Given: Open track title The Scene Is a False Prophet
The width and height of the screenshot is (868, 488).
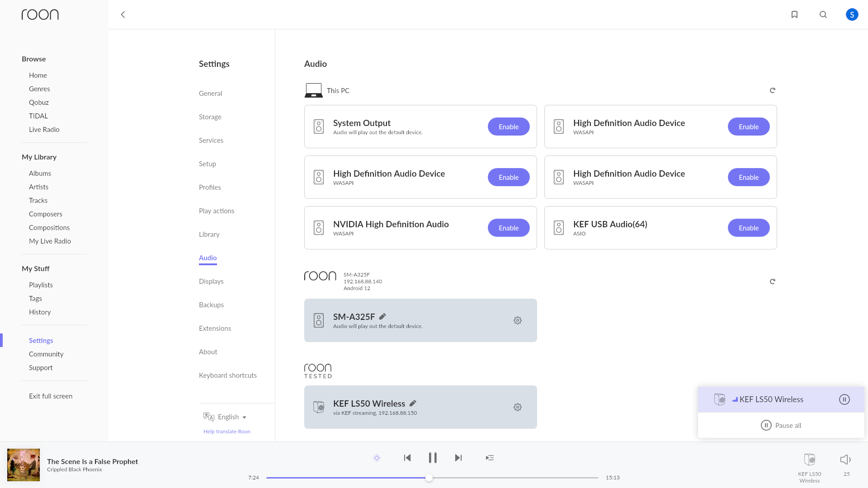Looking at the screenshot, I should coord(92,461).
